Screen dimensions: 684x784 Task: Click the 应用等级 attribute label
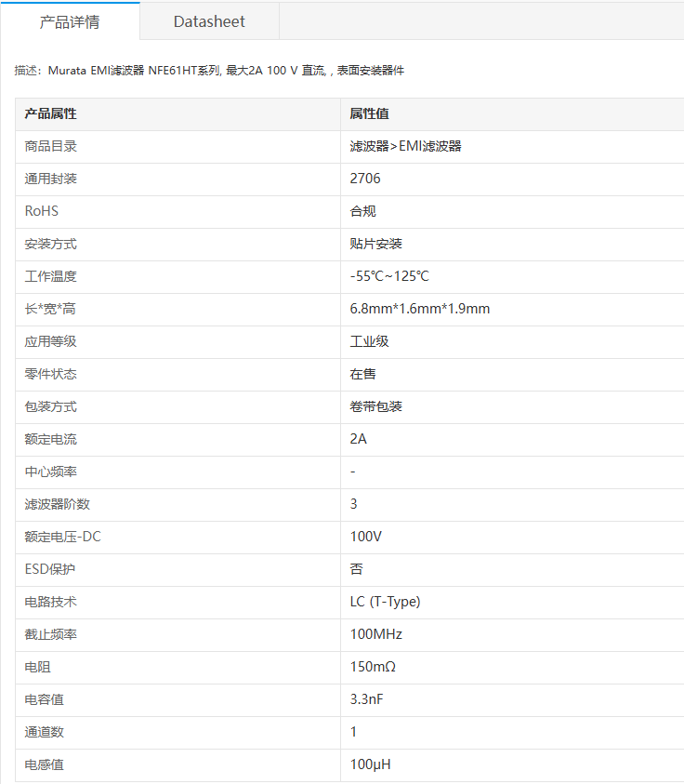pyautogui.click(x=50, y=341)
